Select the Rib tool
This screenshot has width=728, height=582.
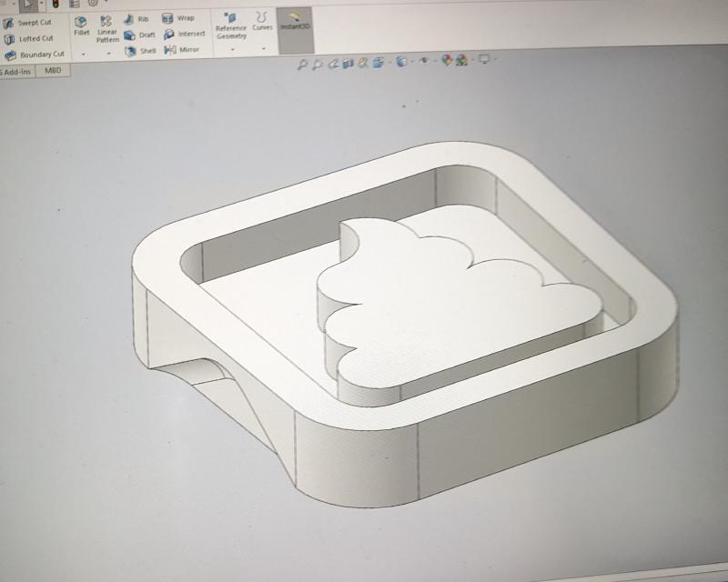pos(136,19)
